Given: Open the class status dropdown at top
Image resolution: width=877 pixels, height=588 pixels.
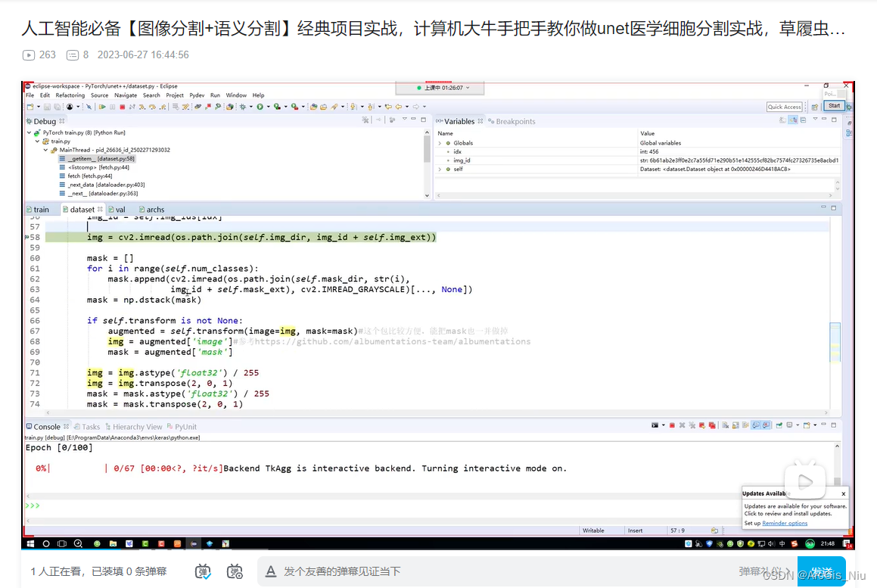Looking at the screenshot, I should 468,88.
